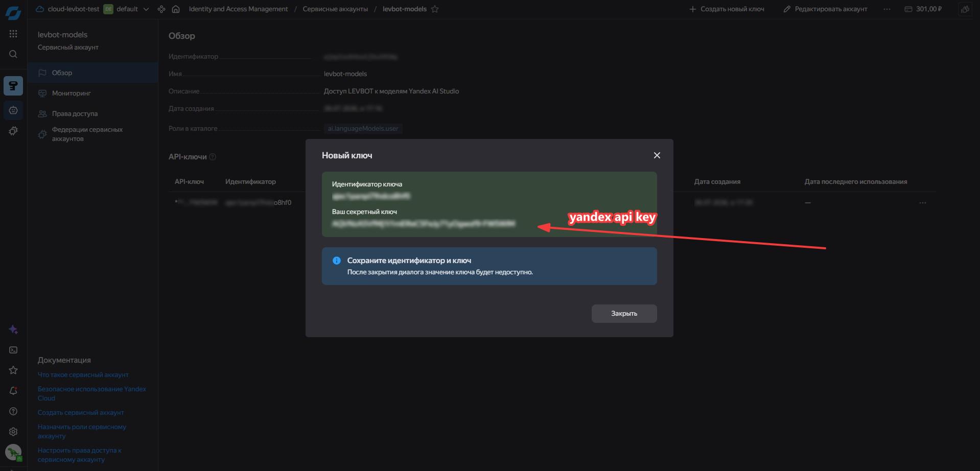Click the icon at top right corner

pos(965,9)
